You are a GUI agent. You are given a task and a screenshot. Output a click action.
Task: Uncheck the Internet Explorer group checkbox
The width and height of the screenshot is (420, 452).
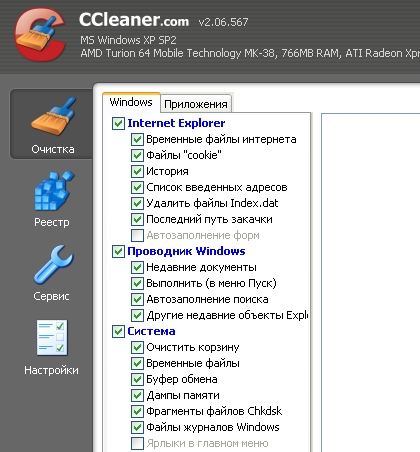pos(118,123)
